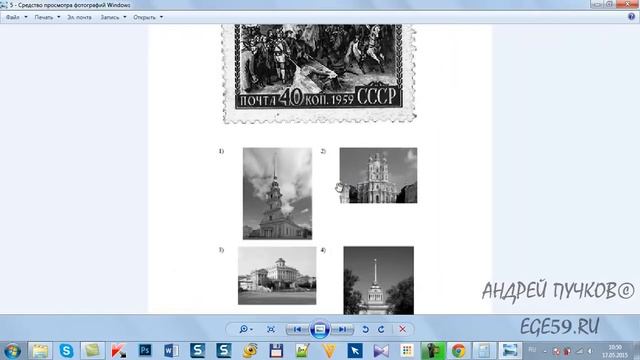640x360 pixels.
Task: Open Microsoft Word from the taskbar
Action: click(171, 351)
